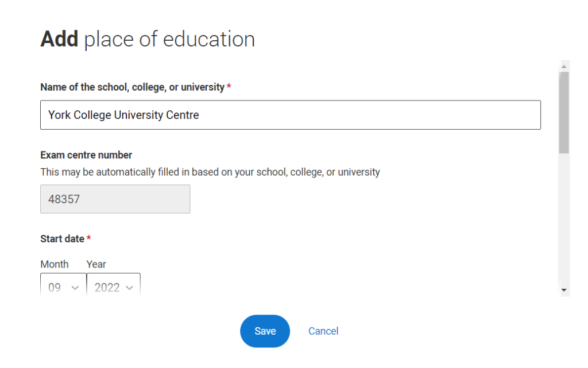Click the Cancel link
Viewport: 588px width, 368px height.
point(323,331)
